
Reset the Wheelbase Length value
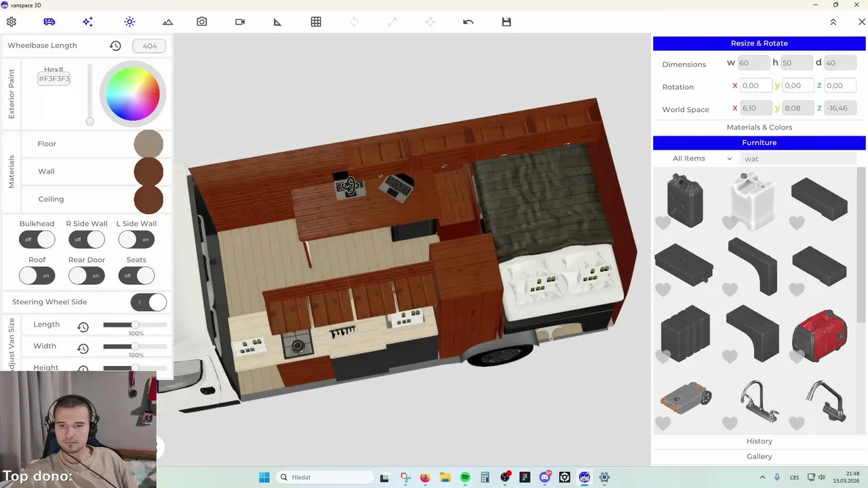coord(115,46)
